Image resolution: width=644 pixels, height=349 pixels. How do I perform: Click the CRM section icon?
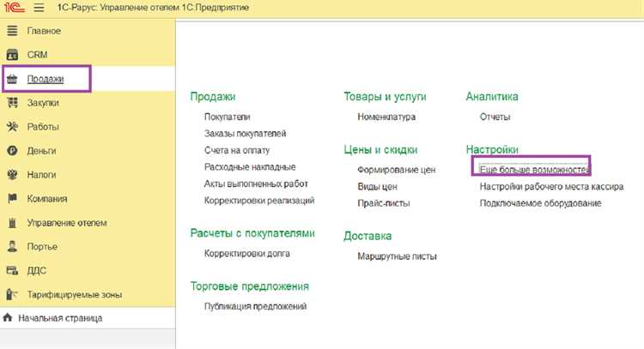(12, 55)
